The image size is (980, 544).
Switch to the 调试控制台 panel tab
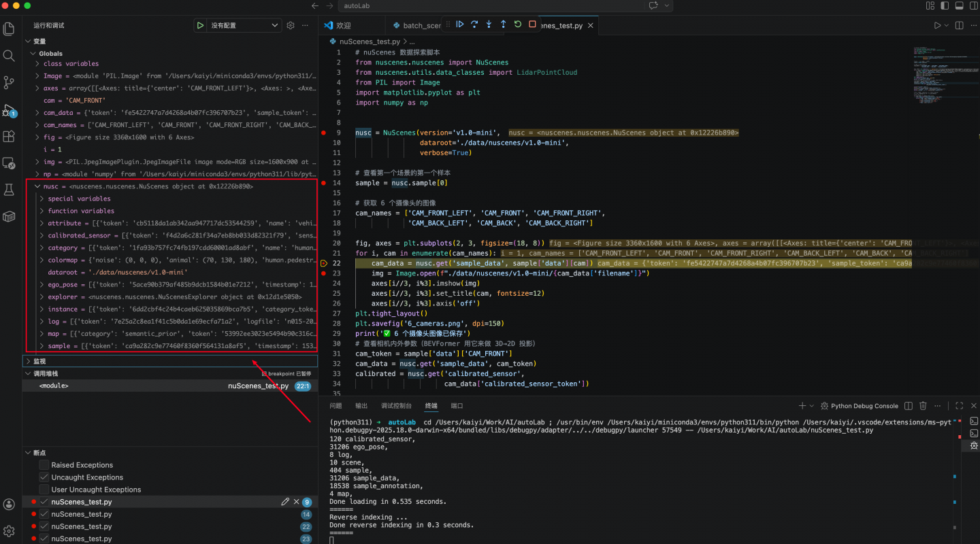click(x=396, y=406)
